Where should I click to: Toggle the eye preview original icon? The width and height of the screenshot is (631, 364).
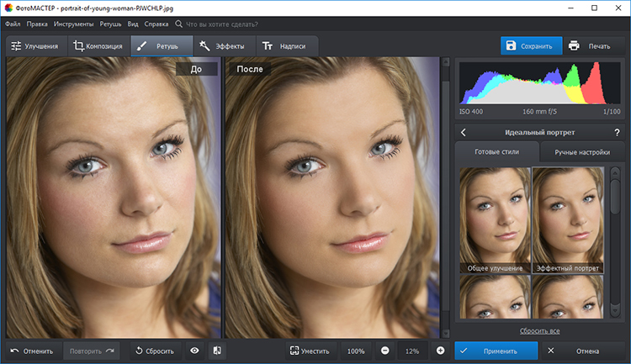pyautogui.click(x=194, y=351)
